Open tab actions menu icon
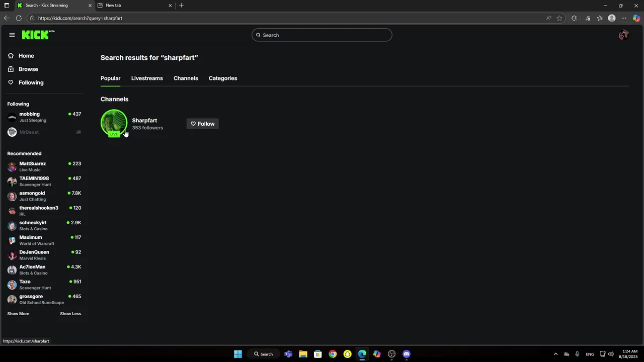The height and width of the screenshot is (362, 644). [x=7, y=6]
